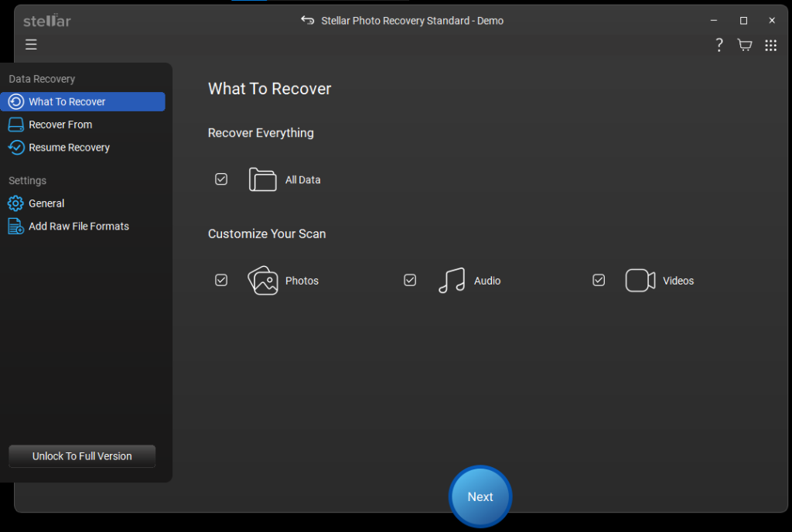Viewport: 792px width, 532px height.
Task: Toggle the Audio checkbox
Action: pos(410,280)
